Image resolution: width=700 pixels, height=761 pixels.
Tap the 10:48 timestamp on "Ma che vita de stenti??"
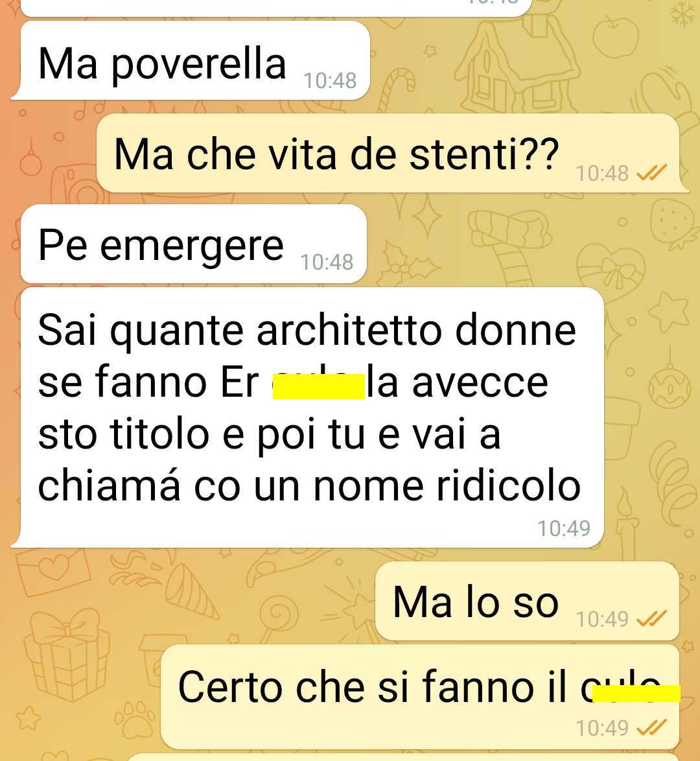[602, 173]
